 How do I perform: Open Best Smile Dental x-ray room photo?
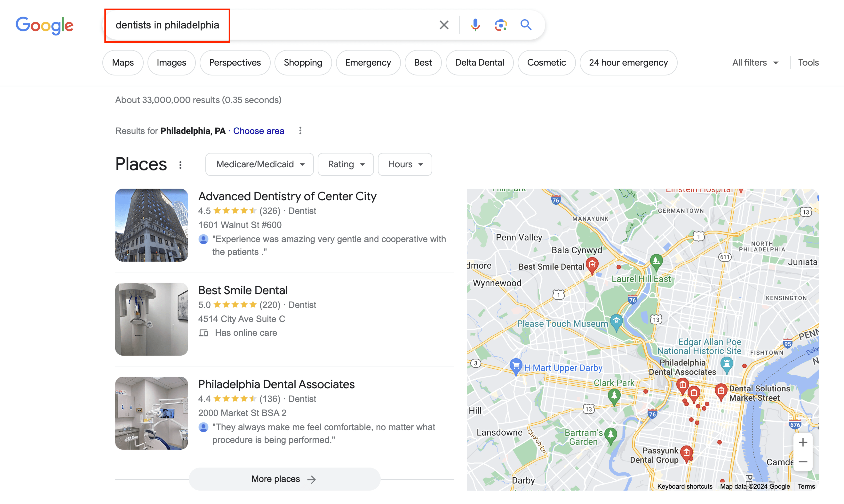click(x=151, y=319)
